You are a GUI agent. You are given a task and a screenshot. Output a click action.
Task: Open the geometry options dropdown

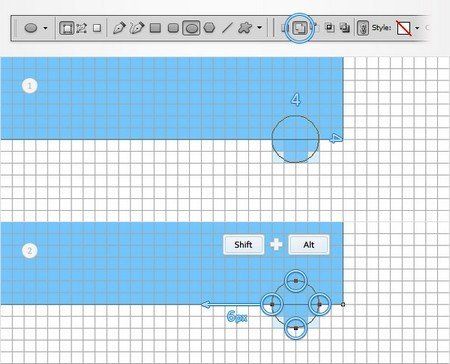[259, 28]
